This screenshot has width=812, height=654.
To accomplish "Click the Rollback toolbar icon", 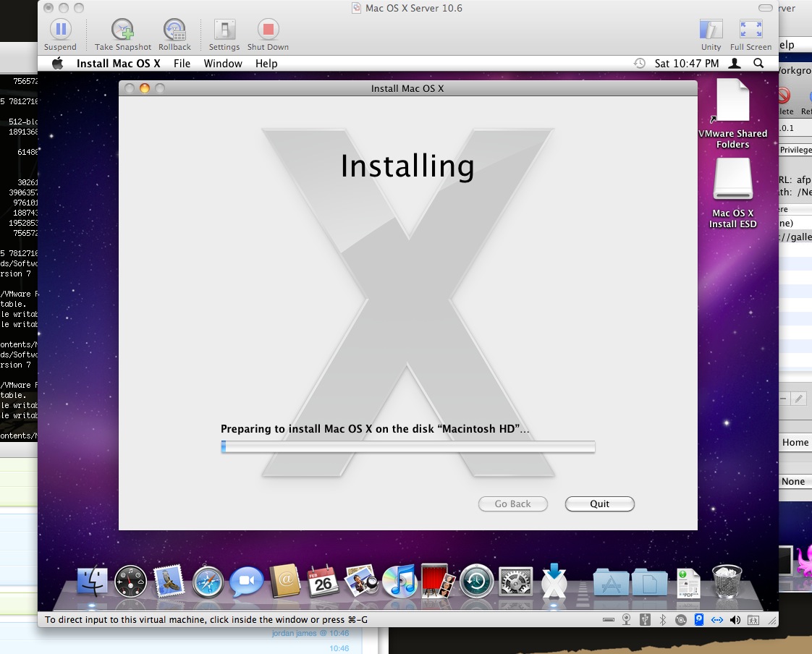I will point(174,30).
